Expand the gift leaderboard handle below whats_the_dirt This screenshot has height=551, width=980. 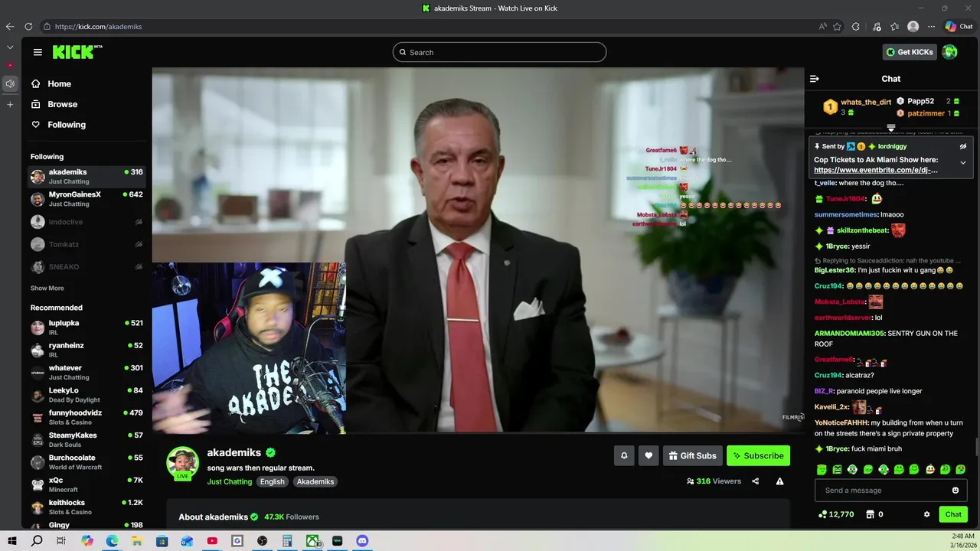point(891,128)
